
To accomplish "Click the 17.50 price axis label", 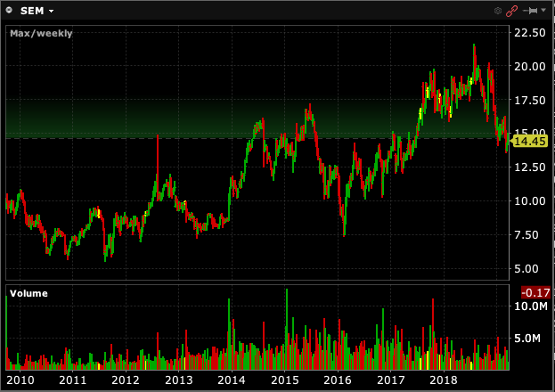I will pyautogui.click(x=529, y=101).
